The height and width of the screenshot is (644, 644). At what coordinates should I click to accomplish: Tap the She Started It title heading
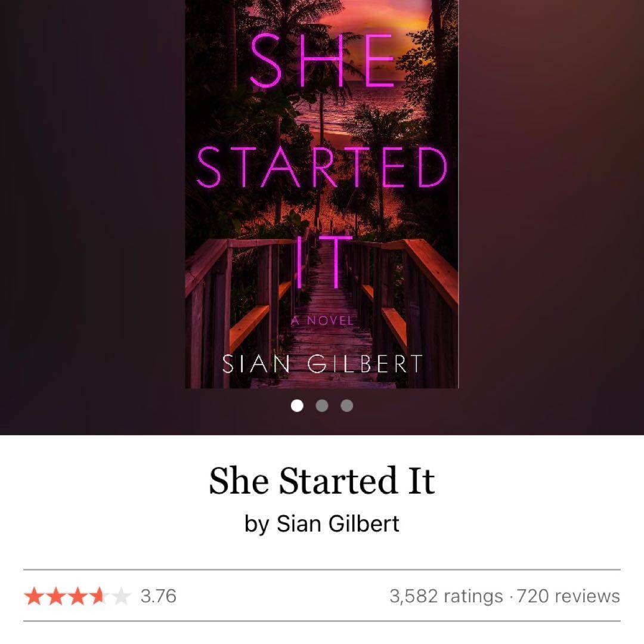click(x=321, y=480)
